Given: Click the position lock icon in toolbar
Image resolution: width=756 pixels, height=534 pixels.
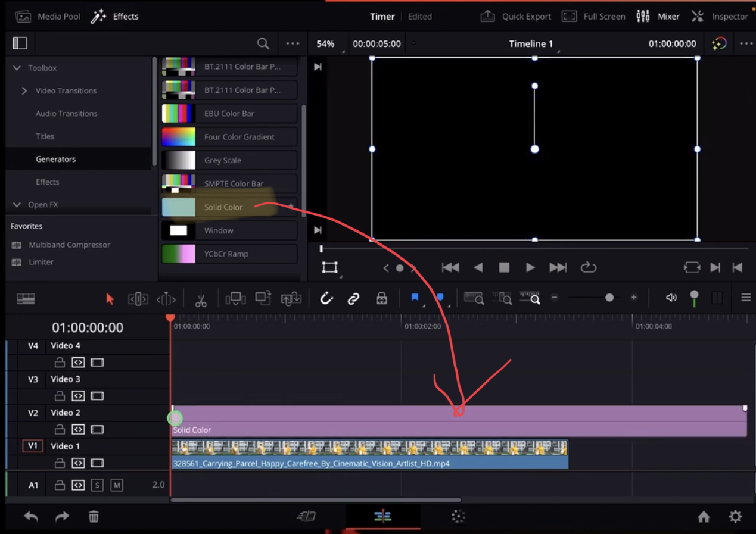Looking at the screenshot, I should point(381,298).
